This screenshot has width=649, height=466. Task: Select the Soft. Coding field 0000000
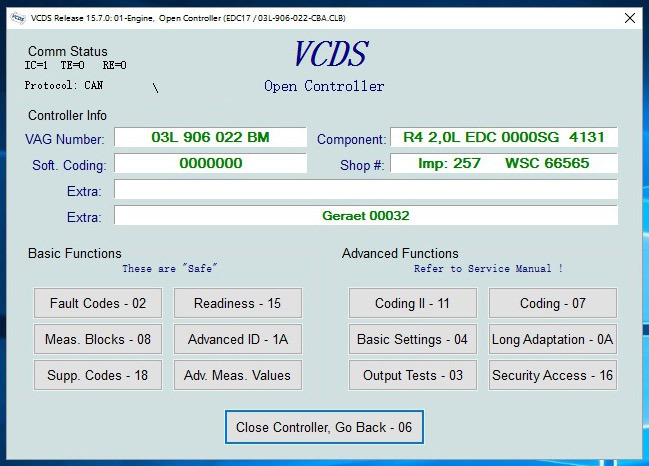point(210,163)
